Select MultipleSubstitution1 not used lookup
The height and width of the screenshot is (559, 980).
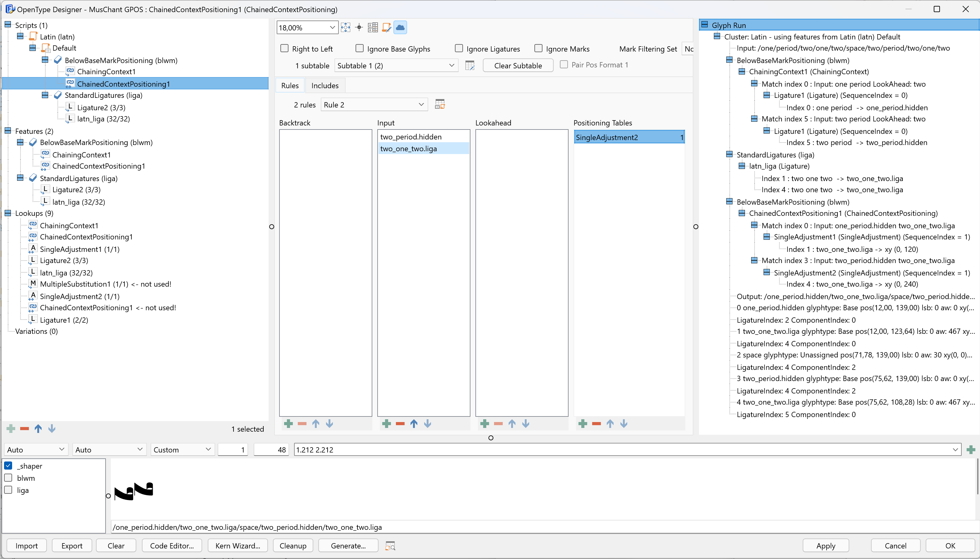[106, 284]
